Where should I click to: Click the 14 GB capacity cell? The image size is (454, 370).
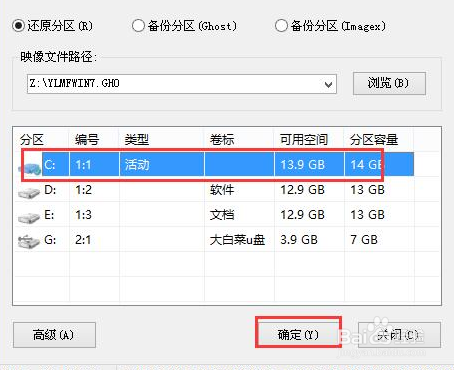[x=367, y=165]
